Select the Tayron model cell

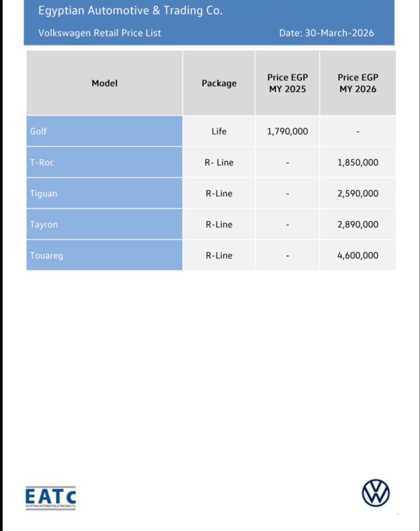click(44, 225)
